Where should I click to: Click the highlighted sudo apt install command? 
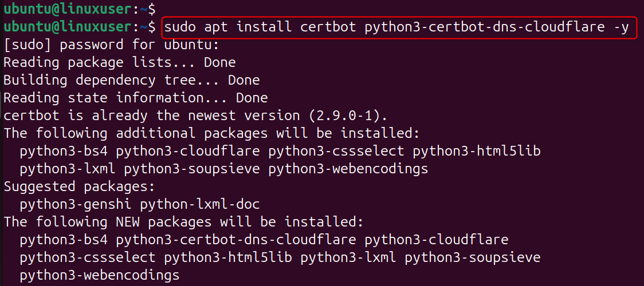[399, 27]
